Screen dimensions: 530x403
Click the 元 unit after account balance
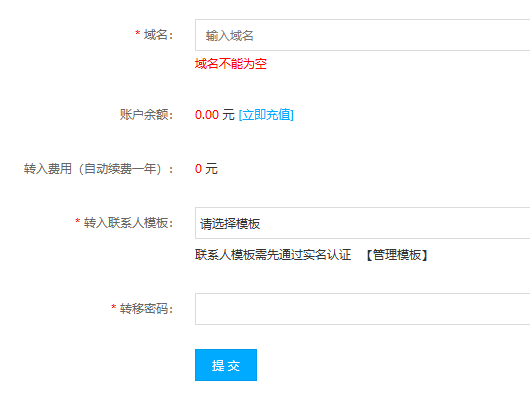click(228, 115)
